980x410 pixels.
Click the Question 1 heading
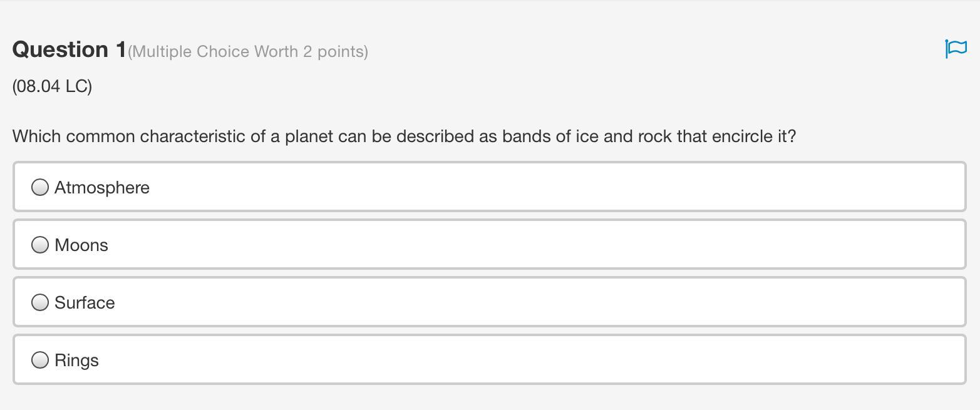[x=69, y=49]
